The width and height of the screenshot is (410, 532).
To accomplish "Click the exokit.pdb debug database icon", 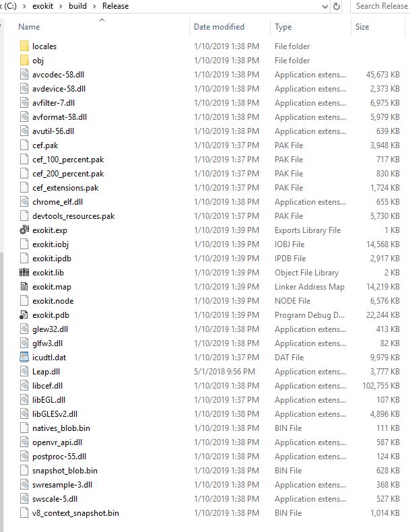I will click(x=24, y=315).
